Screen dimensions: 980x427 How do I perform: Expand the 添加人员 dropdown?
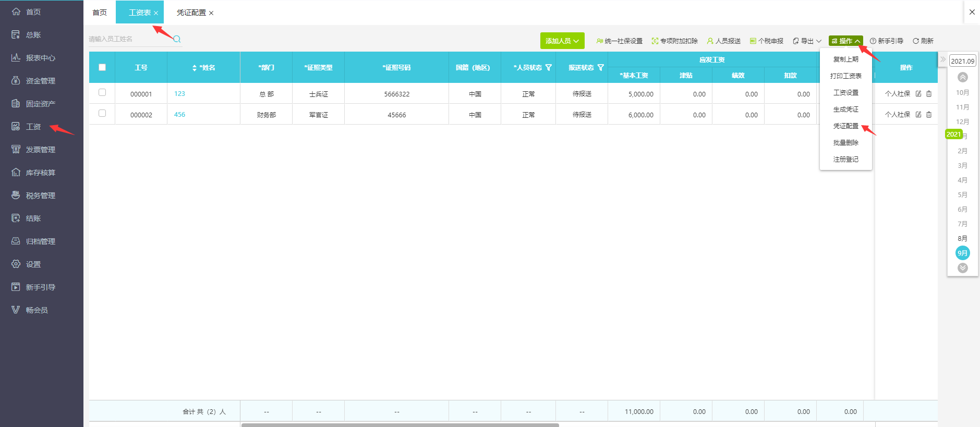coord(562,41)
